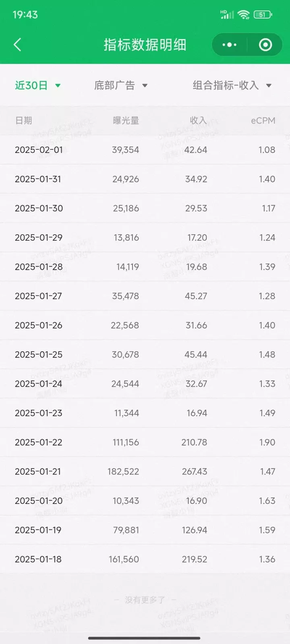Tap the bottom home indicator bar
Image resolution: width=290 pixels, height=644 pixels.
pyautogui.click(x=144, y=638)
